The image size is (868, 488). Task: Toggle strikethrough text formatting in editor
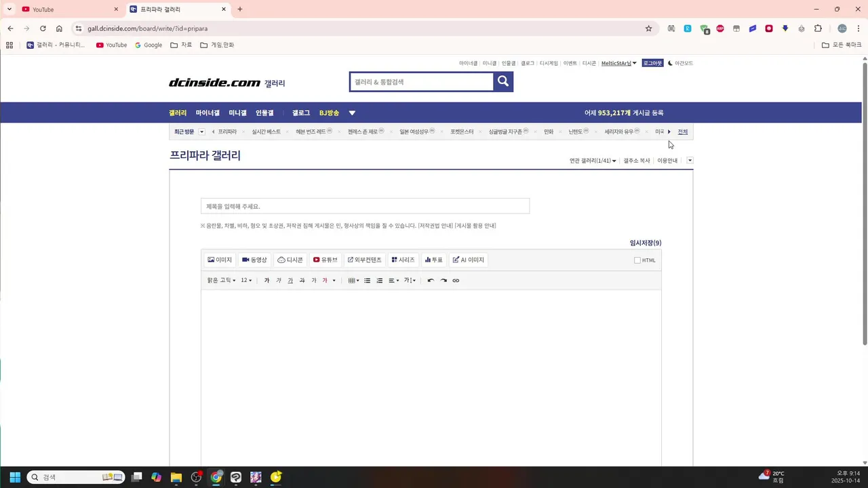302,281
